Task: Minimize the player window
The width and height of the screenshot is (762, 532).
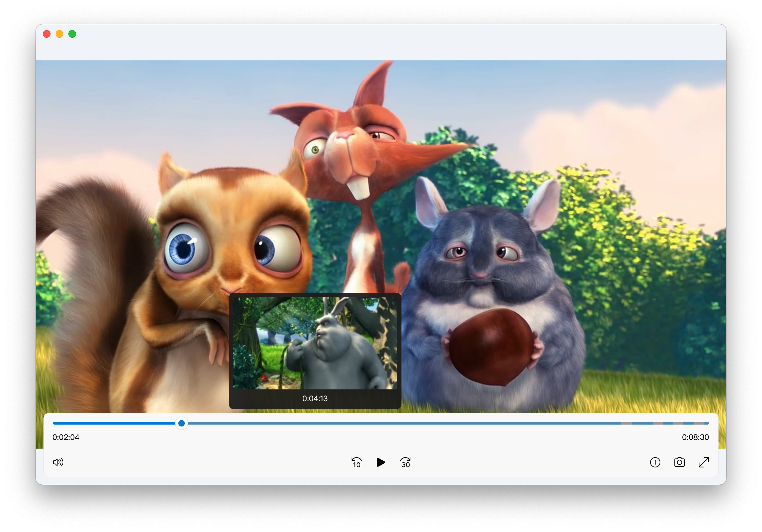Action: (59, 34)
